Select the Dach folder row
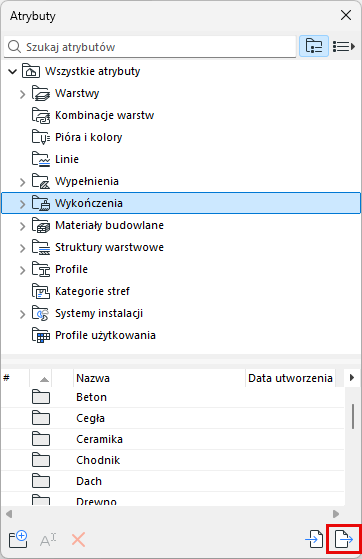 point(173,481)
